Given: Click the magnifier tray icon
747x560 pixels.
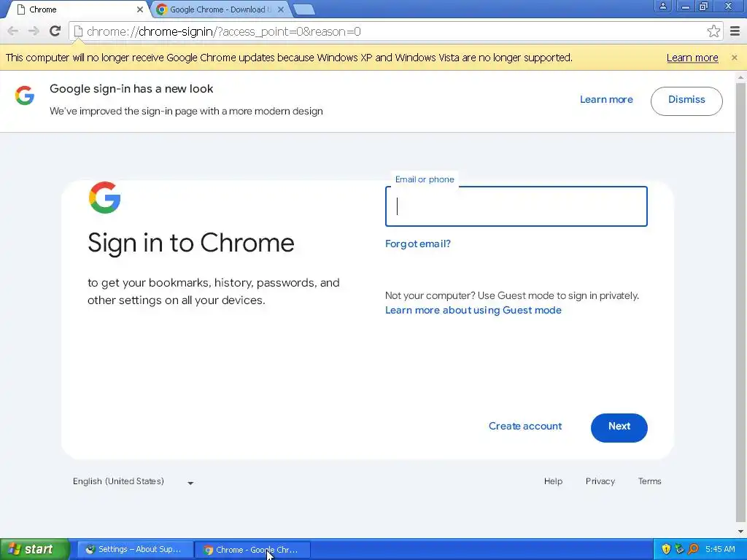Looking at the screenshot, I should point(693,549).
